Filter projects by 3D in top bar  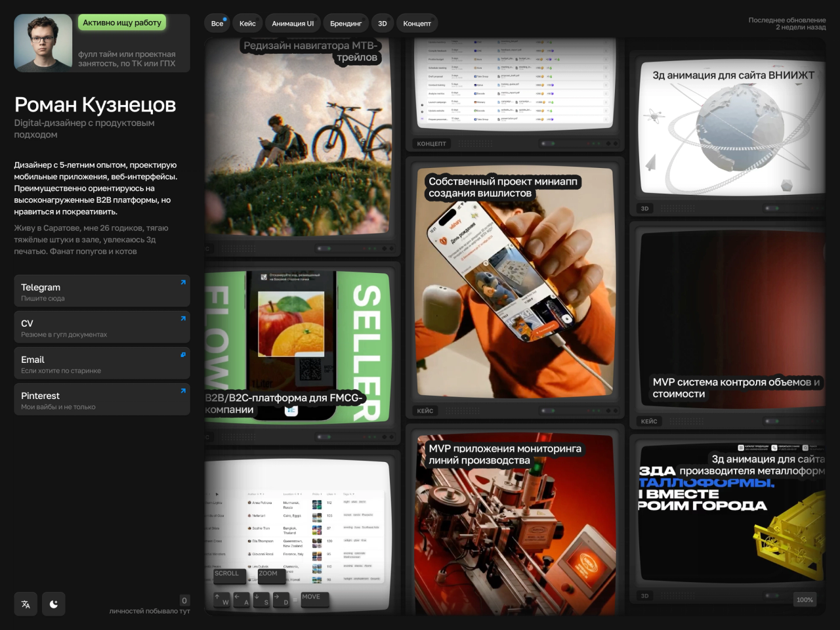point(383,24)
